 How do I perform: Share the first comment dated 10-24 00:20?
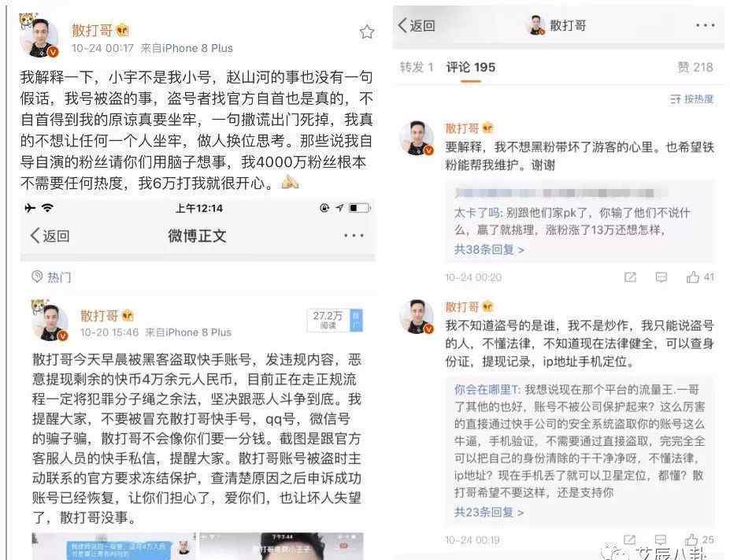pyautogui.click(x=630, y=277)
